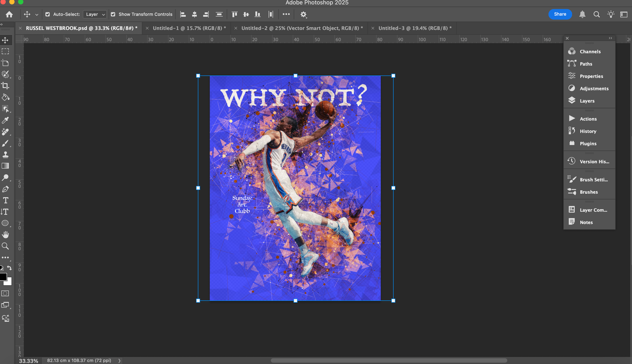The height and width of the screenshot is (364, 632).
Task: Select the Crop tool
Action: (5, 86)
